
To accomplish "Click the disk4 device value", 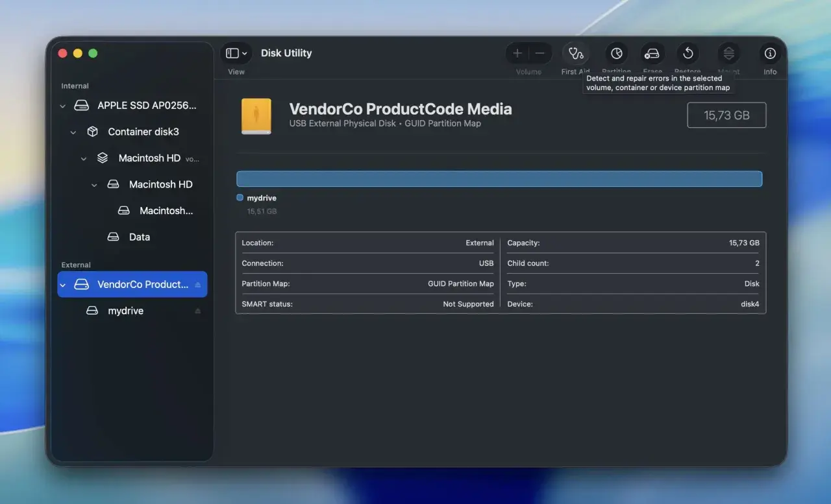I will tap(750, 304).
